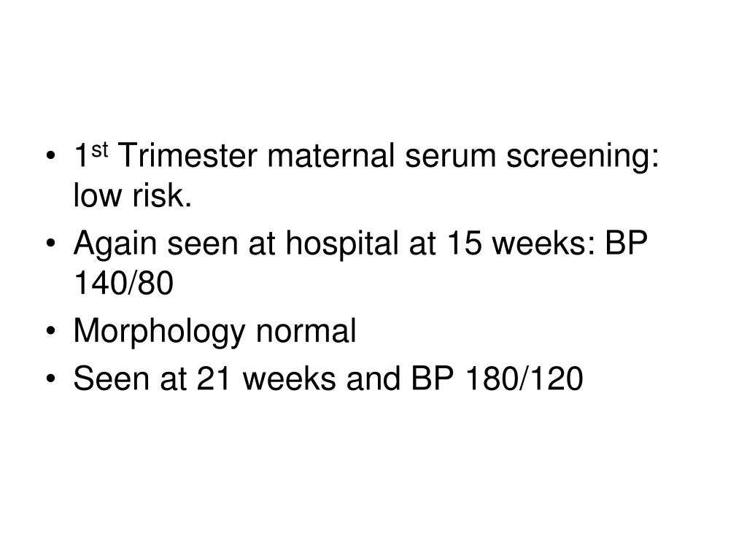Click the word 'hospital'
The height and width of the screenshot is (560, 747).
pyautogui.click(x=341, y=246)
